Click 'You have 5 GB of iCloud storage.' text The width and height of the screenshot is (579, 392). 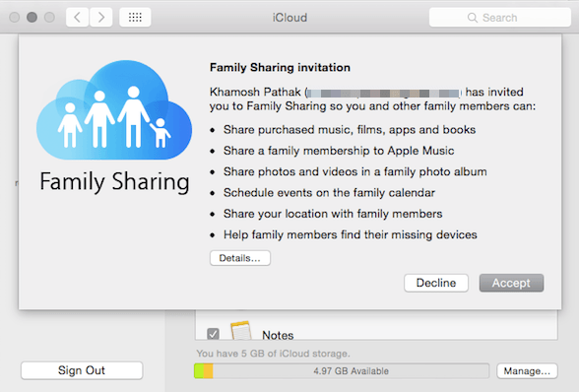click(273, 354)
